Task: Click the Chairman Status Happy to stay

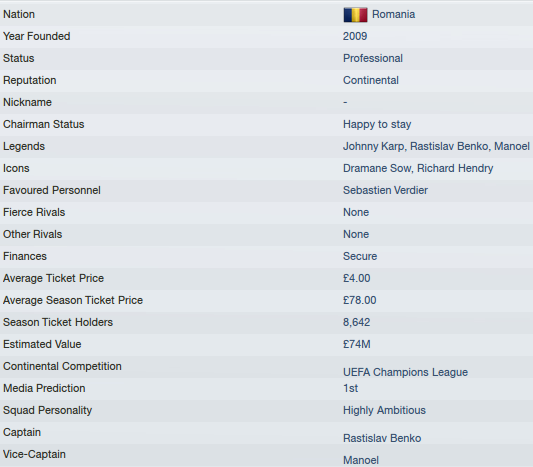Action: pos(377,124)
